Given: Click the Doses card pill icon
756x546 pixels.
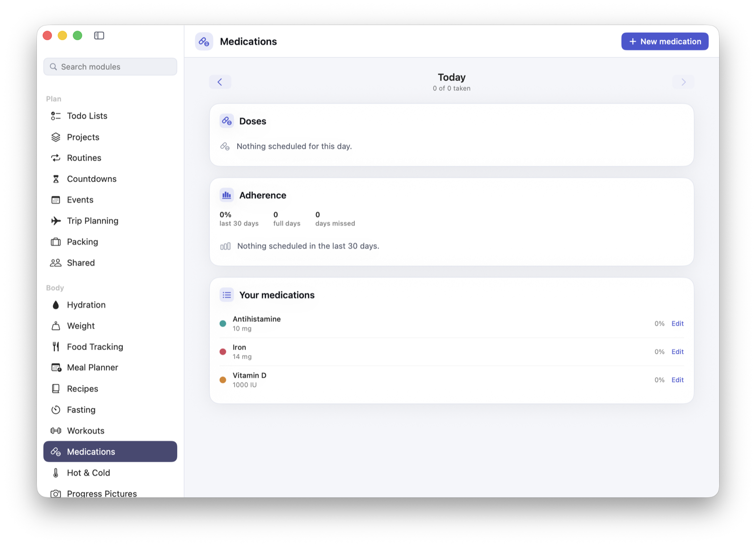Looking at the screenshot, I should click(x=227, y=121).
